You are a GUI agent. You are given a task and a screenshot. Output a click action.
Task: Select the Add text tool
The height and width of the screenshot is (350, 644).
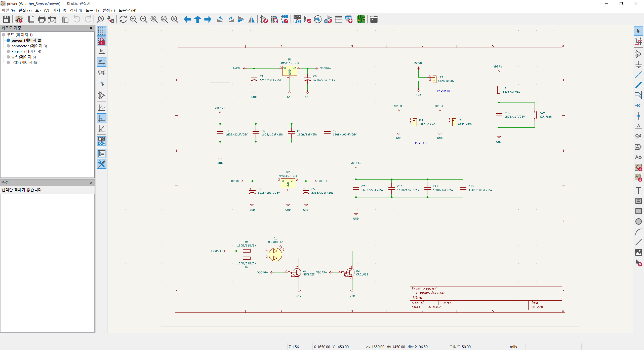click(x=638, y=191)
